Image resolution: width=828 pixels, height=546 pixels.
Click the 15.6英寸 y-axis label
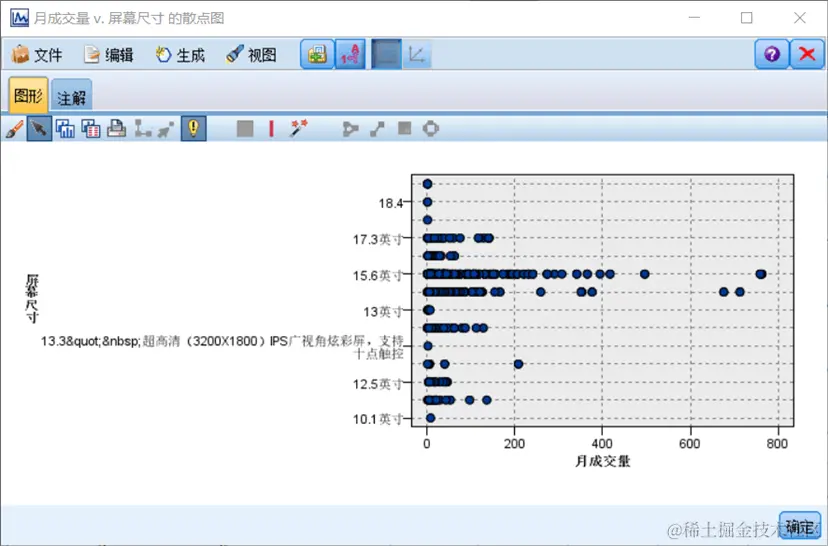(x=378, y=276)
